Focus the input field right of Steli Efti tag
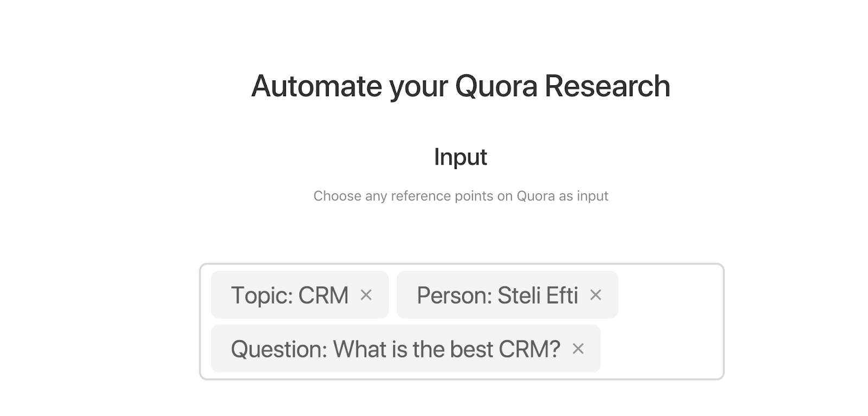This screenshot has height=416, width=868. click(x=670, y=295)
